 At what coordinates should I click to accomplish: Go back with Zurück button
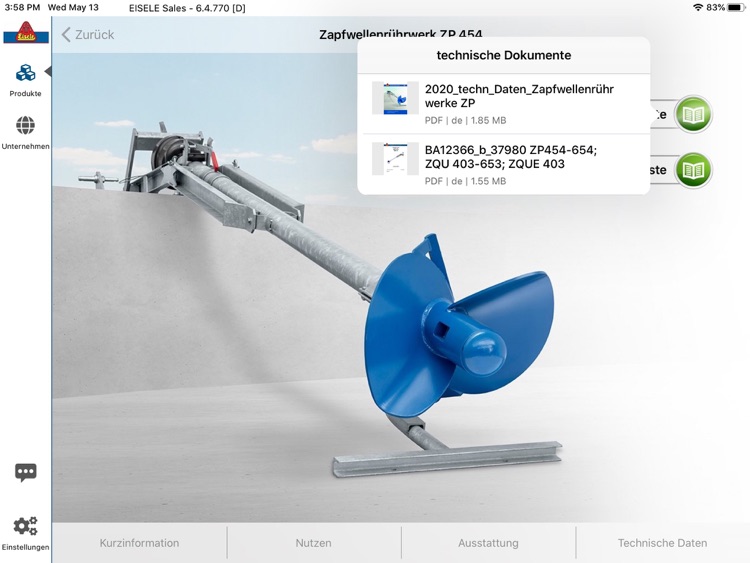click(88, 34)
